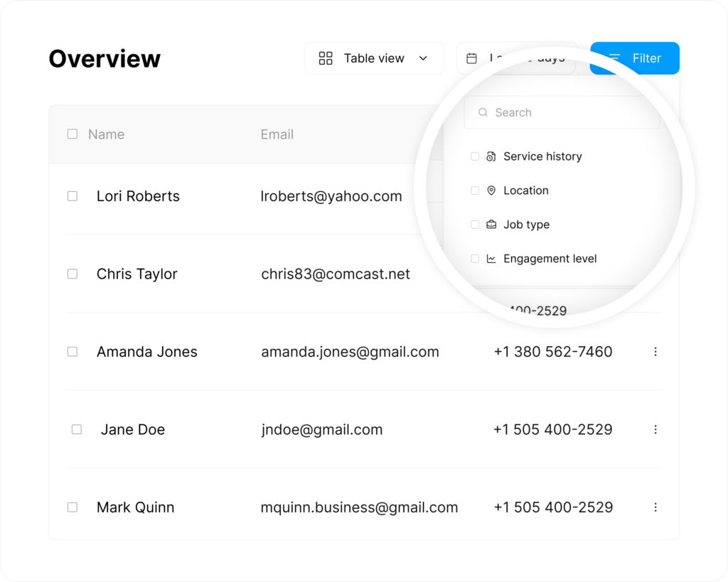Open the more options menu for Jane Doe
This screenshot has height=582, width=728.
point(655,429)
